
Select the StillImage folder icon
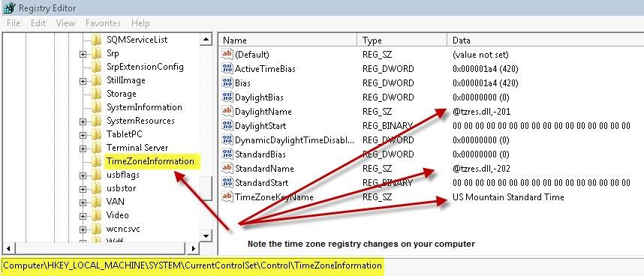96,80
